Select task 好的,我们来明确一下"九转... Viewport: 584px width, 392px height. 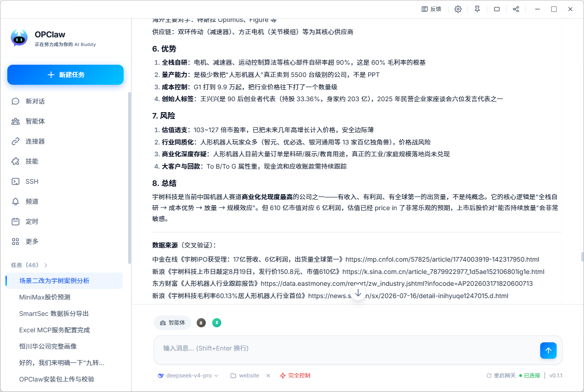(x=64, y=363)
